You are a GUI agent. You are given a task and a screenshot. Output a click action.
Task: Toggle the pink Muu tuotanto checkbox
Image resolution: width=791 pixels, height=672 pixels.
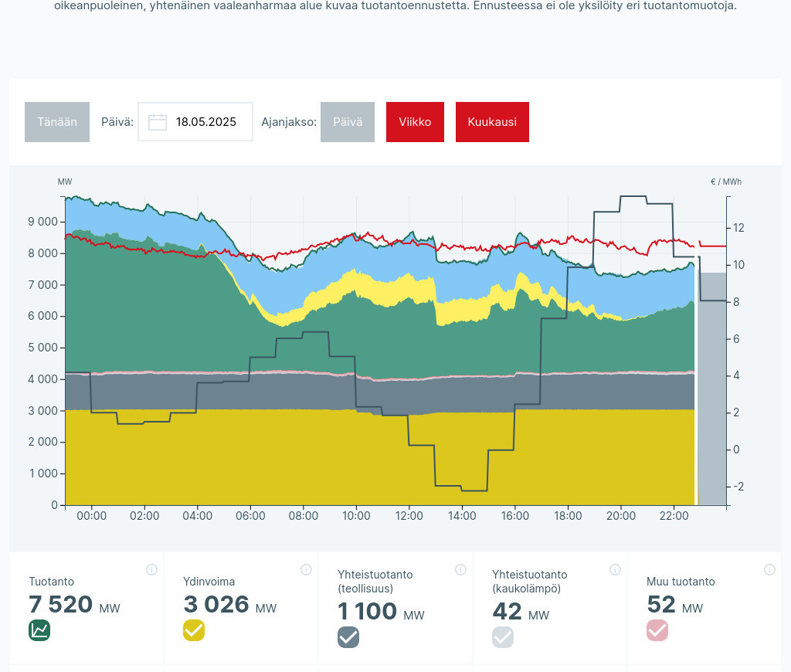coord(657,630)
